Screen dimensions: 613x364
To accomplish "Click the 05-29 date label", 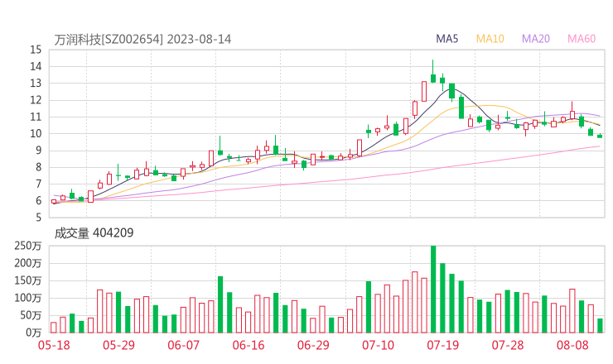I will pos(118,345).
